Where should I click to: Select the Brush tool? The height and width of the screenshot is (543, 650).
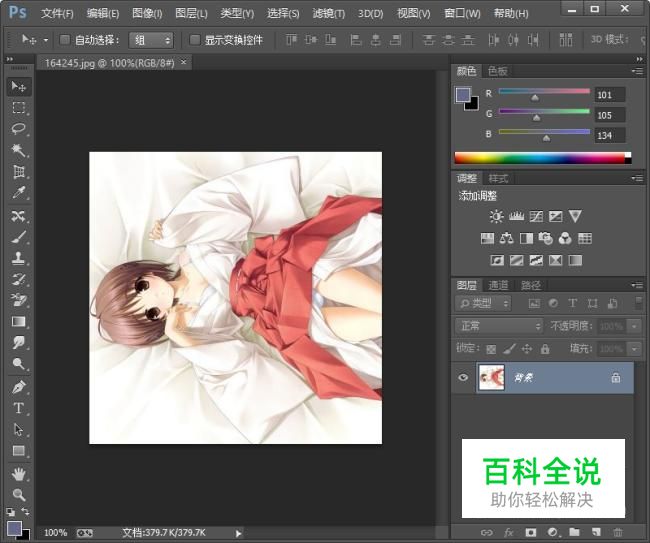point(19,237)
